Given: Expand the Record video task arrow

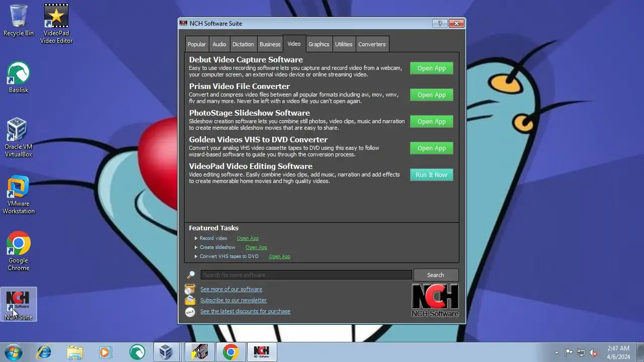Looking at the screenshot, I should [196, 238].
